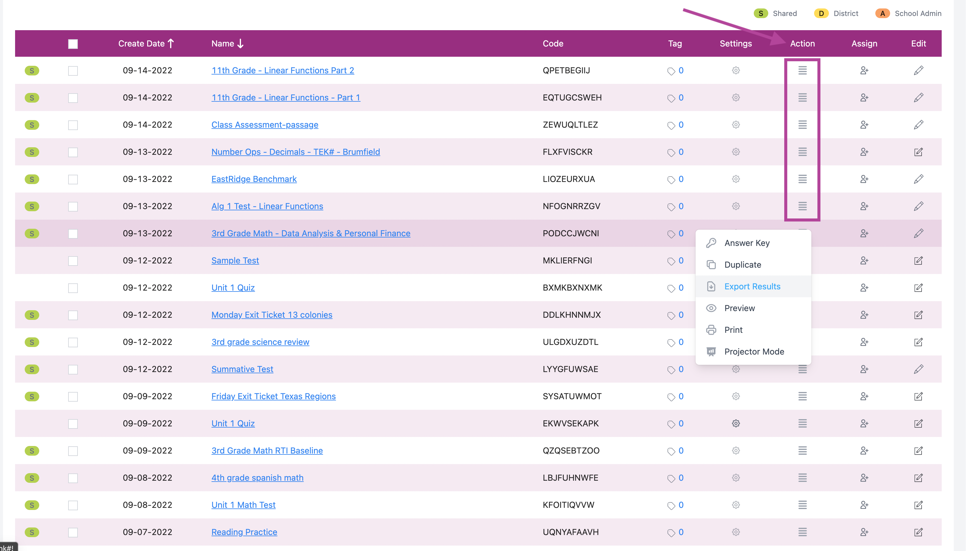Check the box for 11th Grade Linear Functions Part 2
The height and width of the screenshot is (551, 980).
click(73, 71)
